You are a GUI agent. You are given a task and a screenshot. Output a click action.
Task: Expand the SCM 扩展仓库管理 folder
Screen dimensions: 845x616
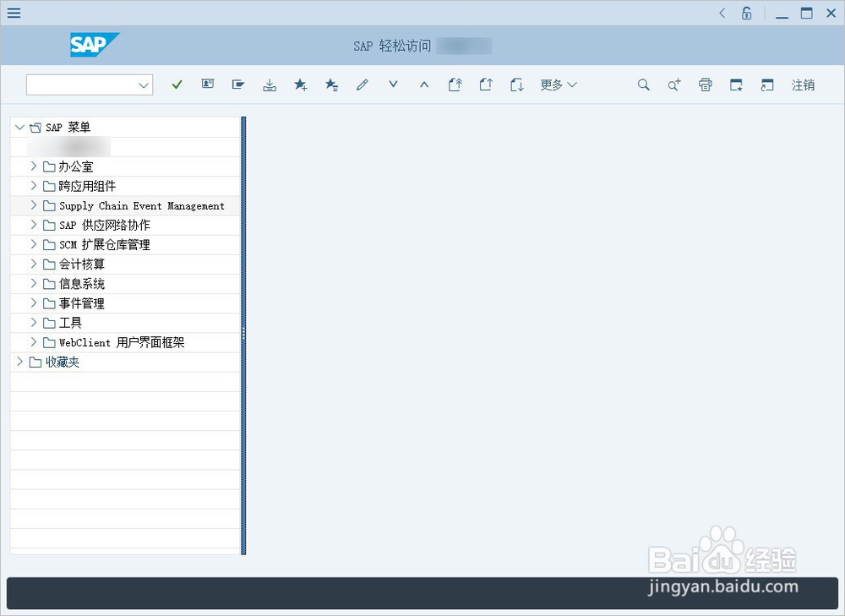(34, 244)
